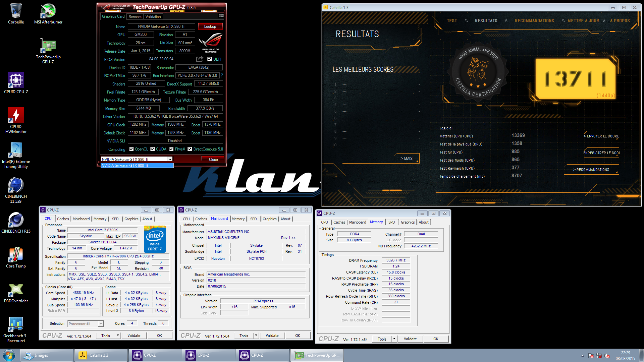644x362 pixels.
Task: Launch MSI Afterburner desktop shortcut
Action: 48,13
